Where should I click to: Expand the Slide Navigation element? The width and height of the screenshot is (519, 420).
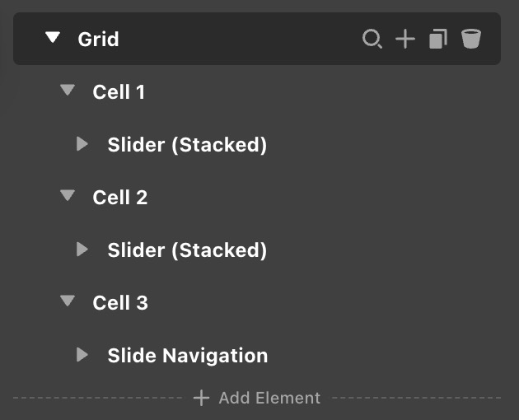[x=82, y=355]
